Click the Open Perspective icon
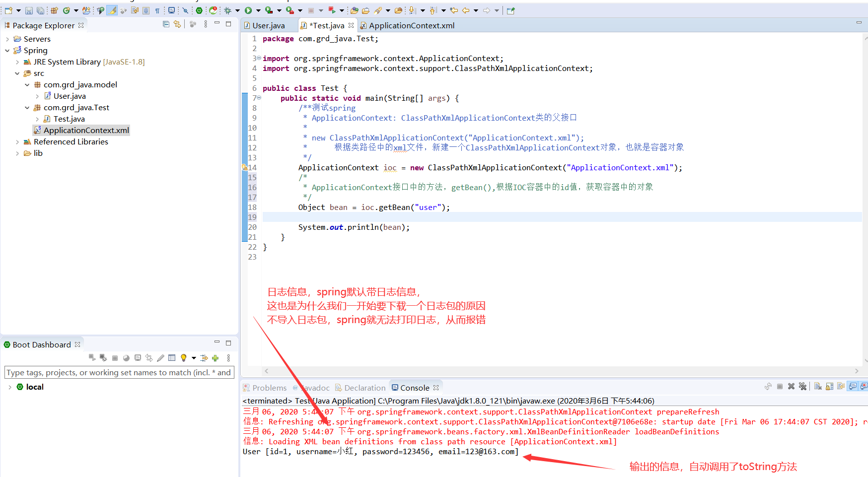868x477 pixels. click(x=510, y=10)
